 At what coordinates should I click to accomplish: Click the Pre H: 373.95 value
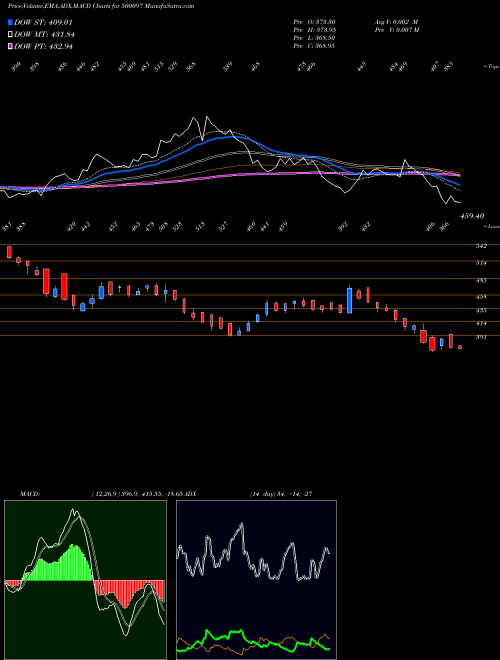[x=314, y=29]
